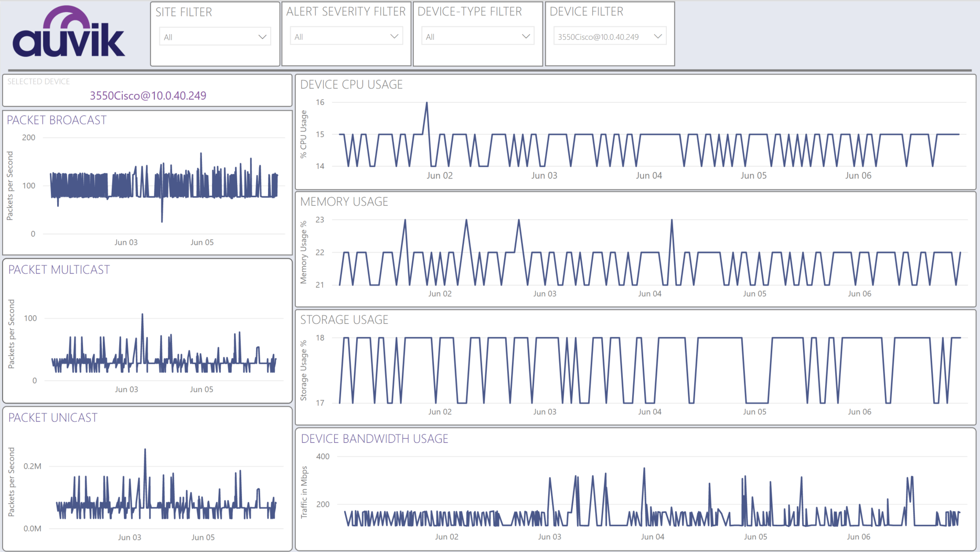Click the Site Filter chevron arrow
Image resolution: width=980 pixels, height=552 pixels.
(262, 37)
